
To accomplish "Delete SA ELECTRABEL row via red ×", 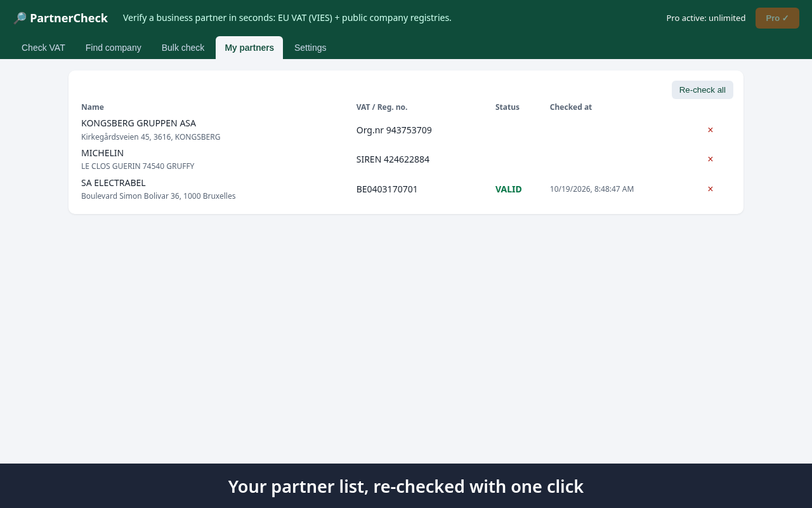I will pos(710,189).
